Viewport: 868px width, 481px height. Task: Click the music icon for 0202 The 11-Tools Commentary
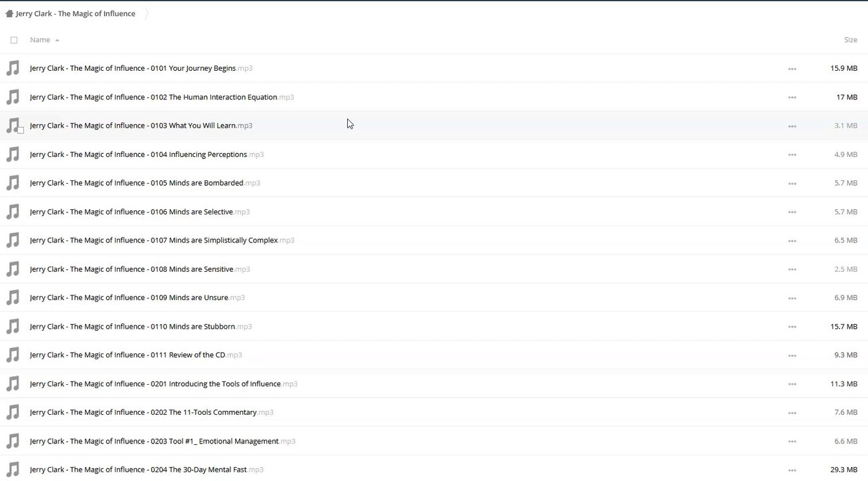(13, 412)
